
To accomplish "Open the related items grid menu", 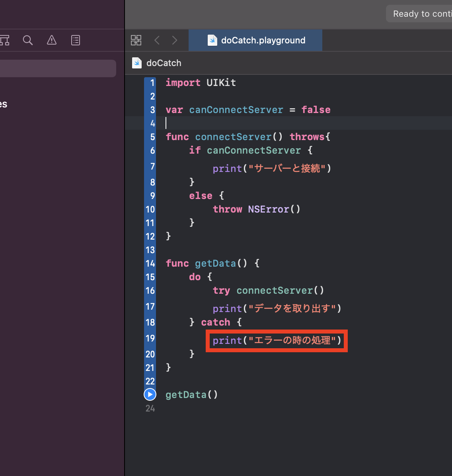I will point(136,40).
